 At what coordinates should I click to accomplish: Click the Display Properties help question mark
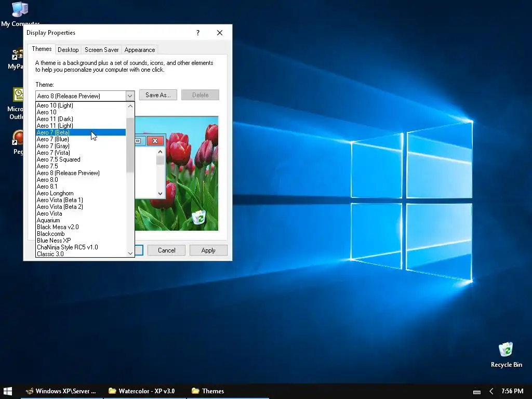tap(198, 33)
